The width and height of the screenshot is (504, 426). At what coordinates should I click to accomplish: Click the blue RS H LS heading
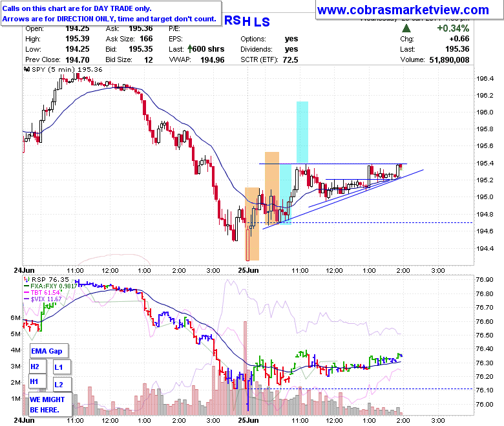[x=247, y=21]
